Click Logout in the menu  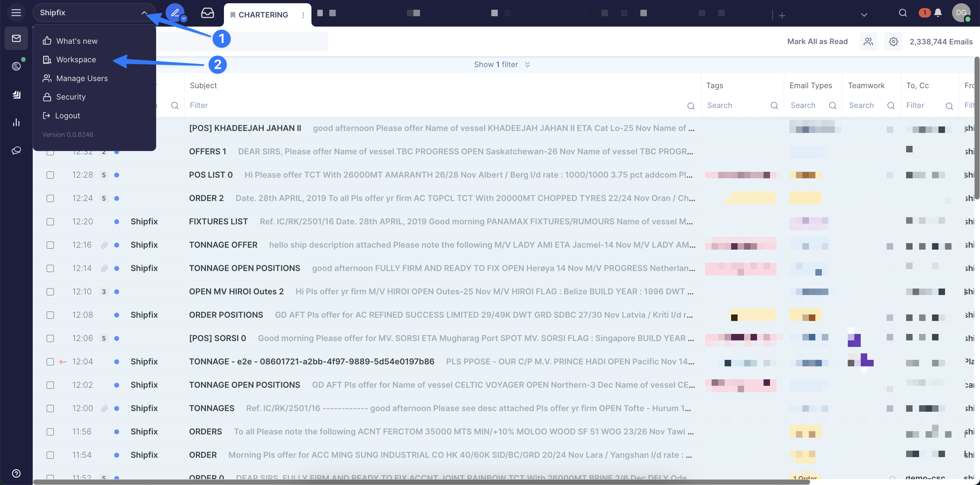point(67,116)
